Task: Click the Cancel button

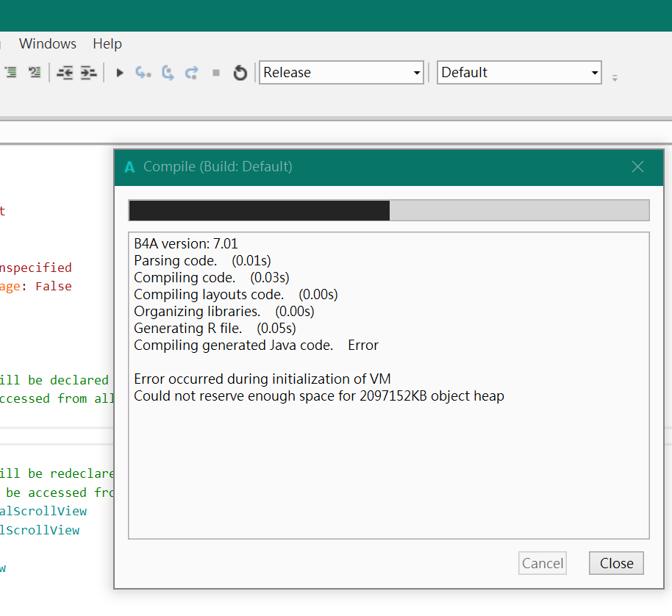Action: [x=542, y=563]
